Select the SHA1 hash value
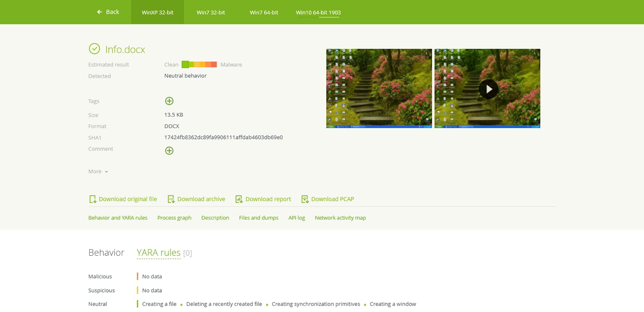The height and width of the screenshot is (312, 644). click(x=224, y=137)
